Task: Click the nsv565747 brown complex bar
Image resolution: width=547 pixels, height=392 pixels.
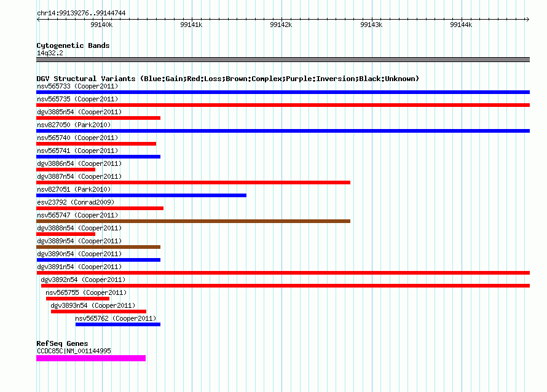Action: [193, 221]
